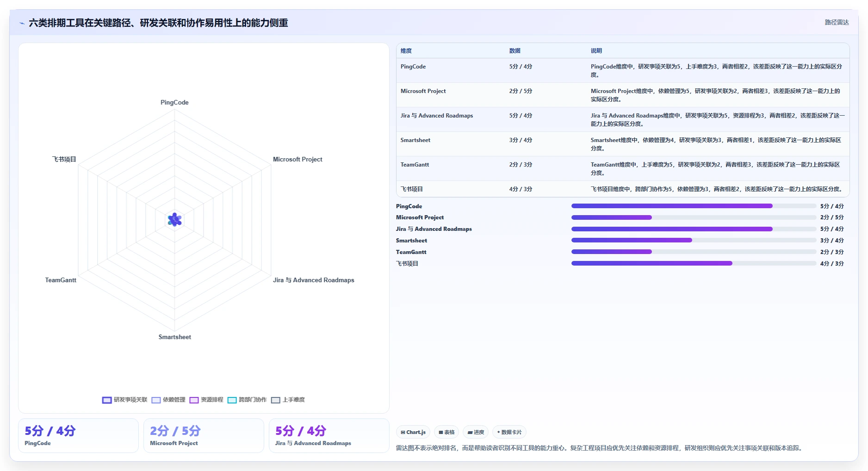Screen dimensions: 868x471
Task: Click the small icon before the page title
Action: (22, 23)
